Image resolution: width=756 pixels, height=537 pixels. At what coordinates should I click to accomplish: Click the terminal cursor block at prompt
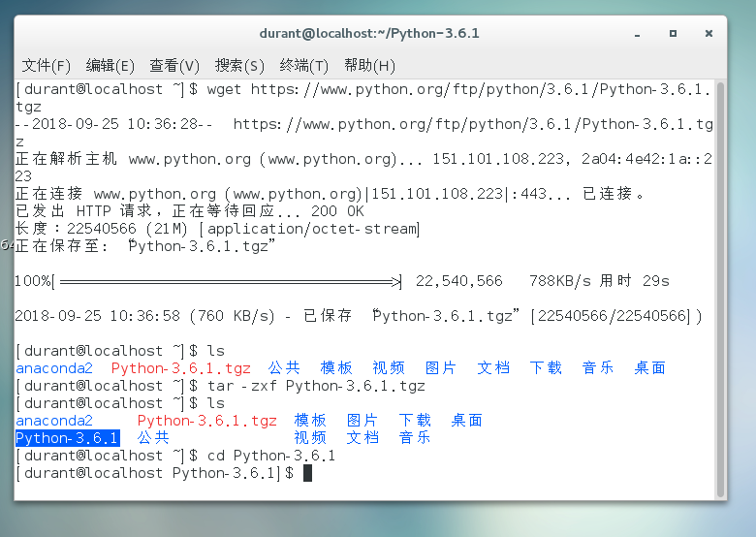click(307, 473)
